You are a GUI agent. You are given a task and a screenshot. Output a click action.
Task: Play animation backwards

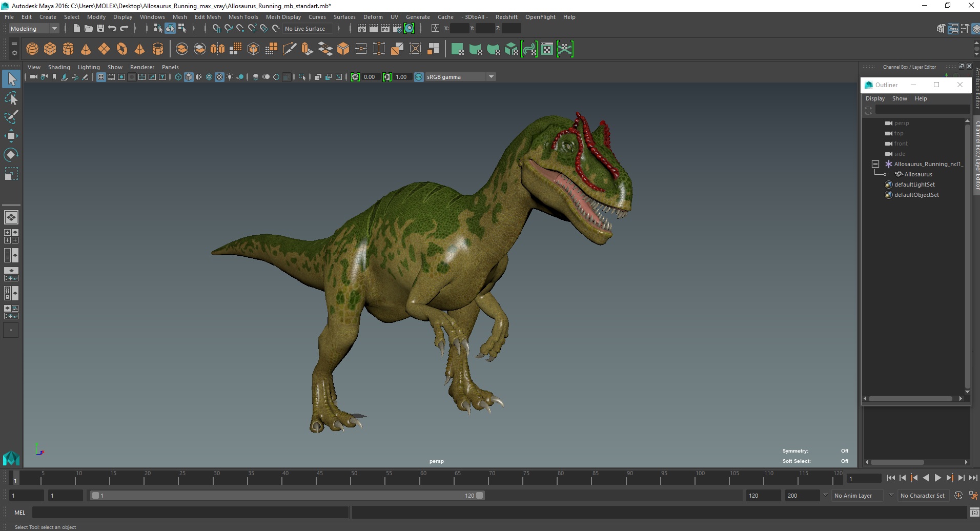point(926,478)
